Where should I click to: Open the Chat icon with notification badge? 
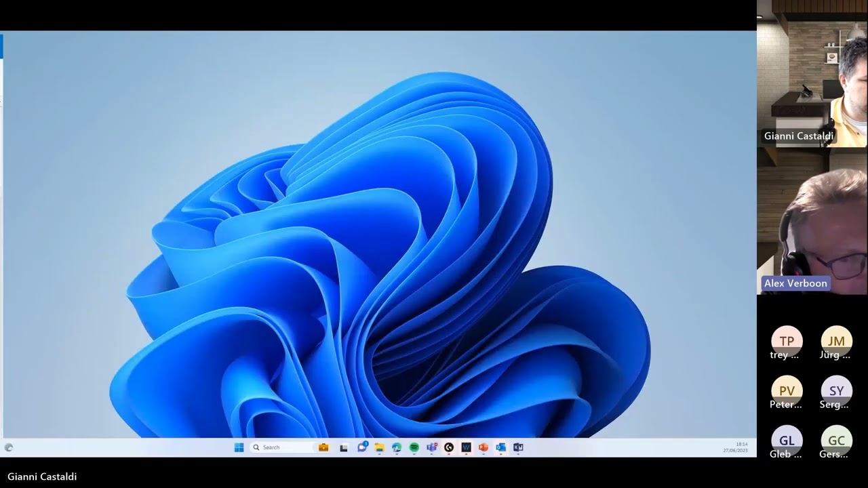point(362,447)
